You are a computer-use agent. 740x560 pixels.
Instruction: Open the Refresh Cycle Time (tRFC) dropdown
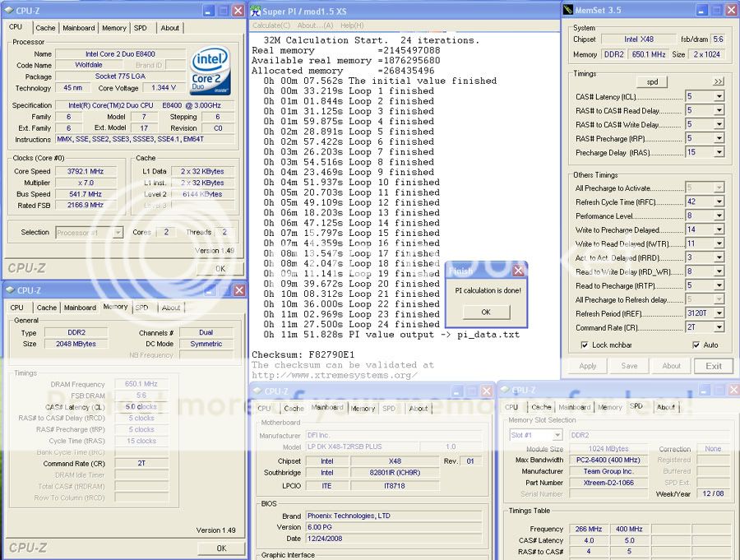point(719,201)
